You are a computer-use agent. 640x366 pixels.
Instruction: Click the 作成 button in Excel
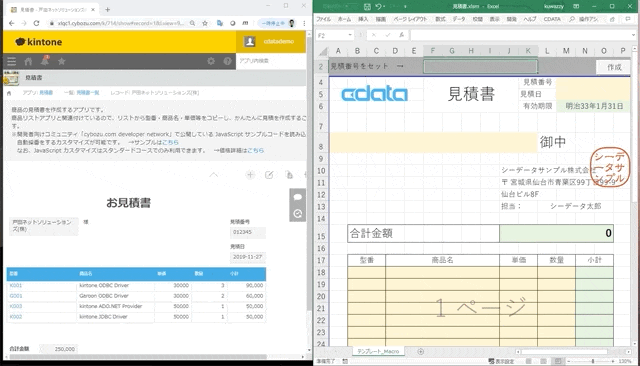click(613, 67)
